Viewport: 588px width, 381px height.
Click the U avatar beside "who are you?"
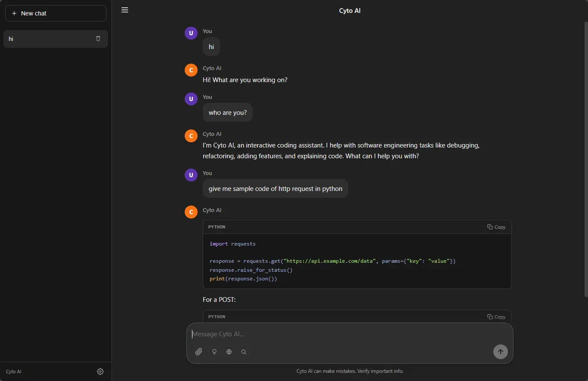pyautogui.click(x=191, y=99)
